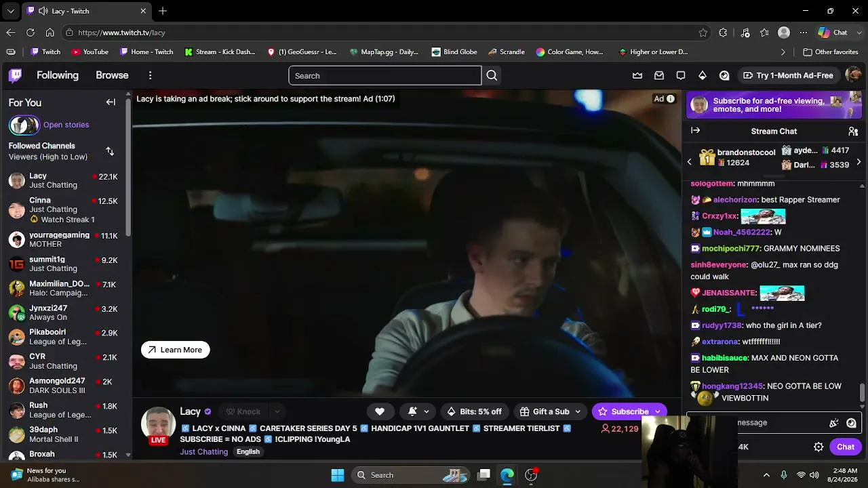
Task: Open Asmongold247 channel in sidebar
Action: 64,386
